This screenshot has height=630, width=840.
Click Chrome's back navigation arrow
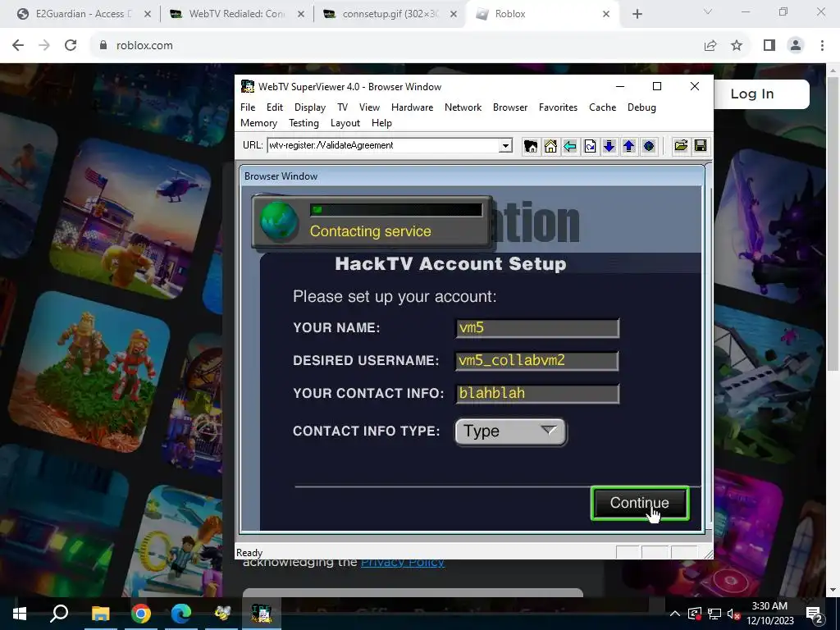tap(18, 46)
